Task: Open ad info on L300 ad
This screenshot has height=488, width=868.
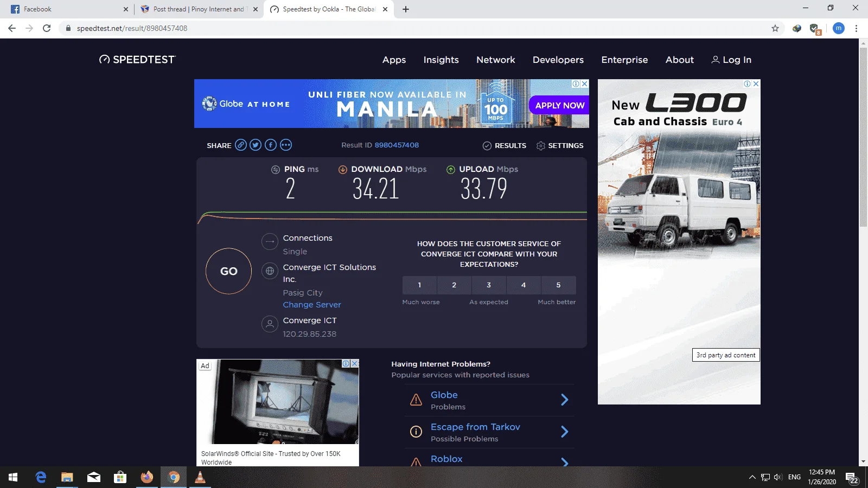Action: pyautogui.click(x=748, y=84)
